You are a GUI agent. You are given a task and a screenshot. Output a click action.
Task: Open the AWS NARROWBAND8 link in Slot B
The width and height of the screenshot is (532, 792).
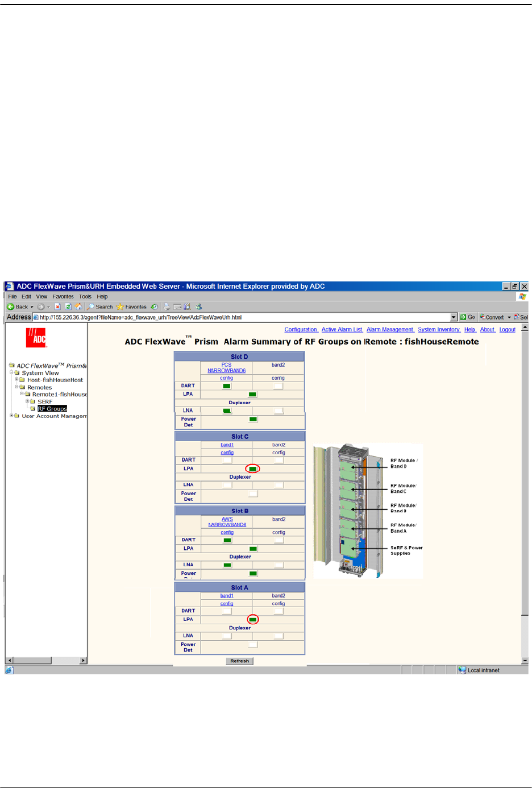(227, 522)
